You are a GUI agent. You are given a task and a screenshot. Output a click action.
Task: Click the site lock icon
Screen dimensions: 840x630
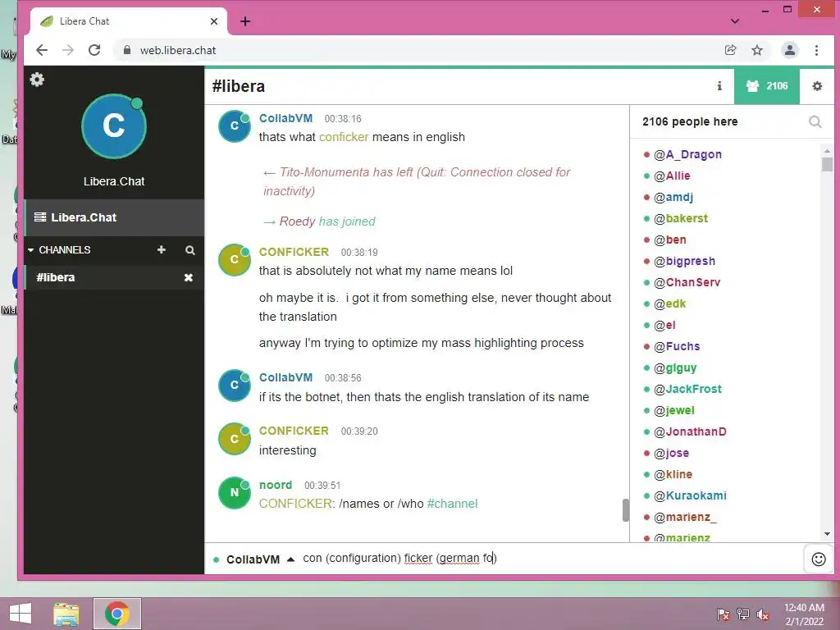coord(127,50)
